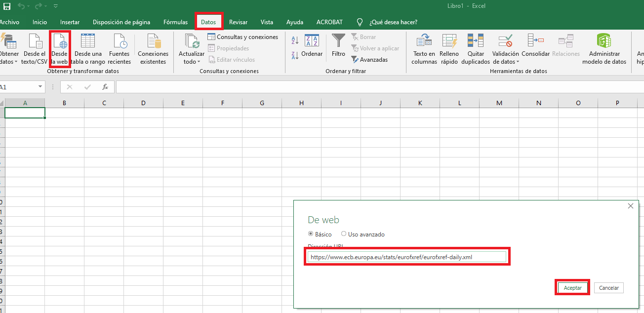This screenshot has width=644, height=313.
Task: Switch to the Fórmulas ribbon tab
Action: tap(175, 22)
